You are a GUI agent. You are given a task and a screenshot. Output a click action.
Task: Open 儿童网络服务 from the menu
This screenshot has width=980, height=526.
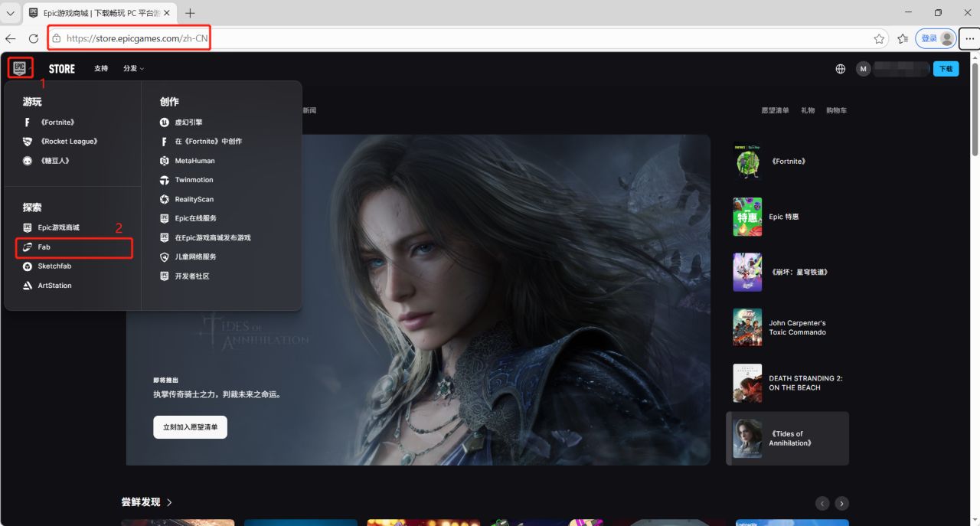coord(188,256)
